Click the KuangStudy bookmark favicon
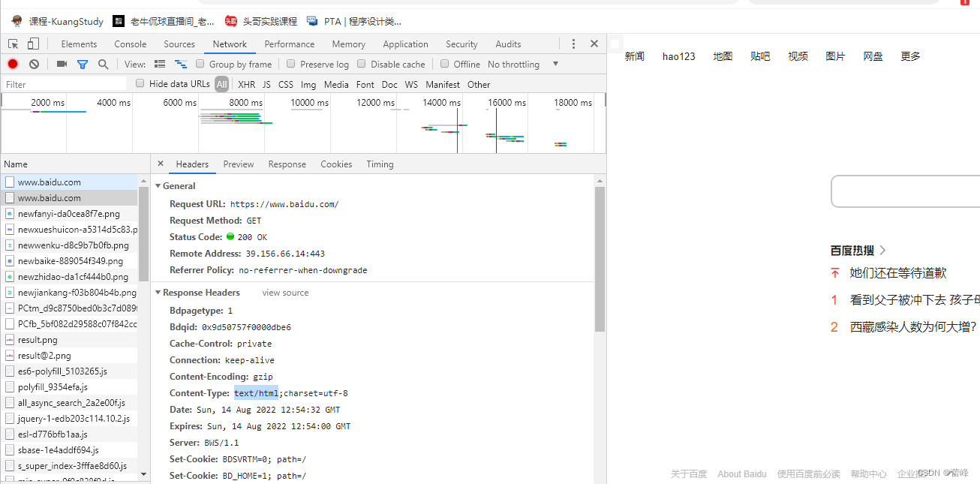 tap(17, 21)
